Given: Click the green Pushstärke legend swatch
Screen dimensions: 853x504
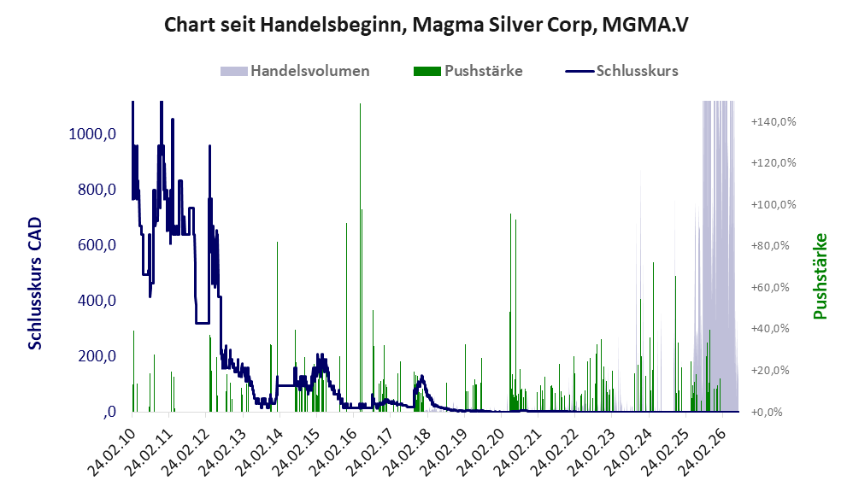Looking at the screenshot, I should click(x=427, y=71).
